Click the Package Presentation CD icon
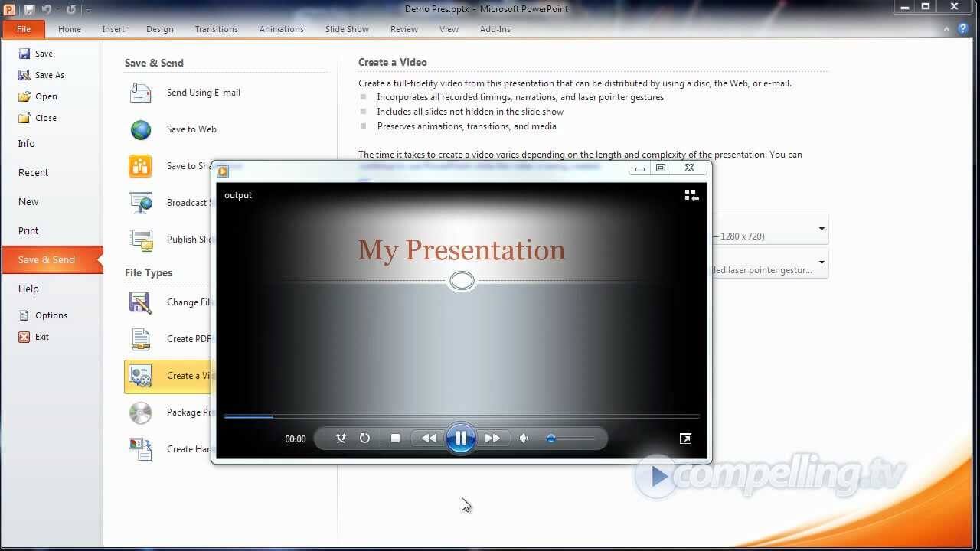 click(141, 412)
